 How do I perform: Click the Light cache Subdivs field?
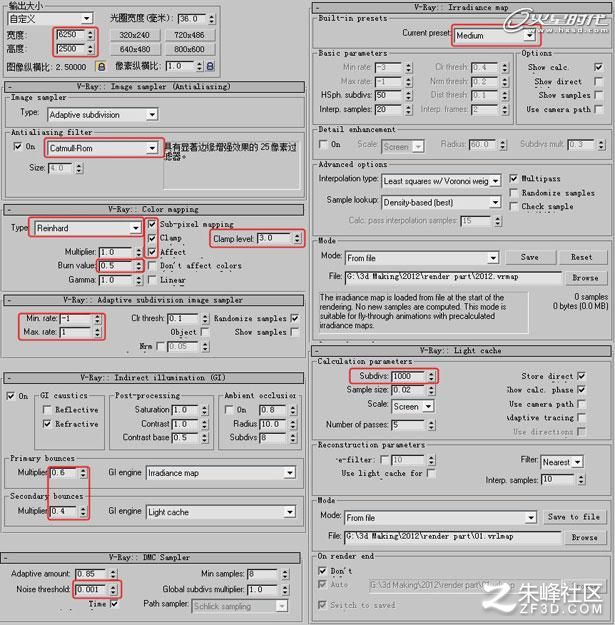(x=409, y=376)
